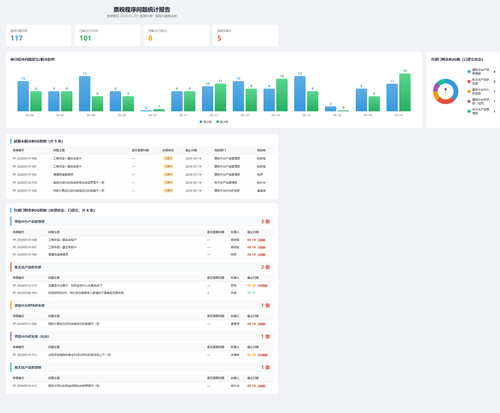Select the blue bar for 05-08 labeled 14
Viewport: 500px width, 413px height.
click(x=85, y=93)
